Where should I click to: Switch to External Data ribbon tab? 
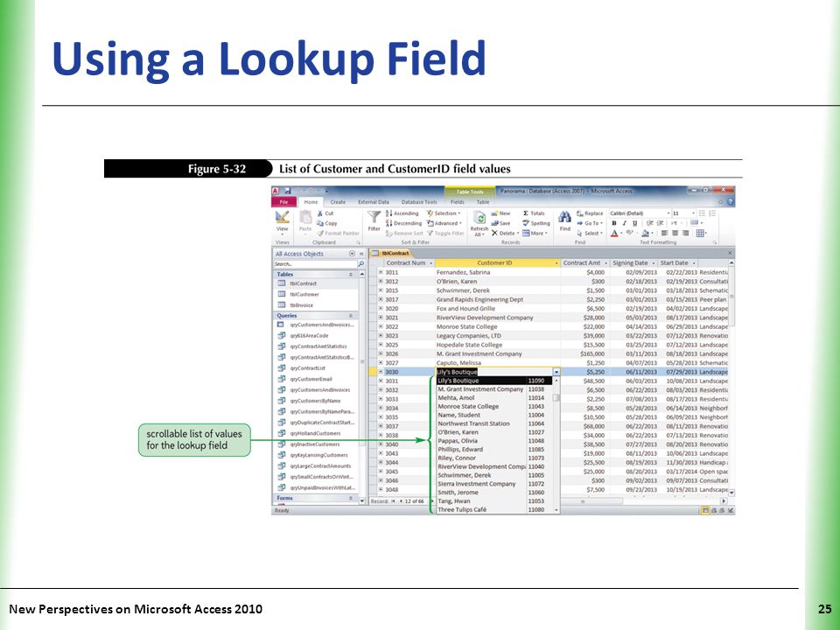point(374,202)
